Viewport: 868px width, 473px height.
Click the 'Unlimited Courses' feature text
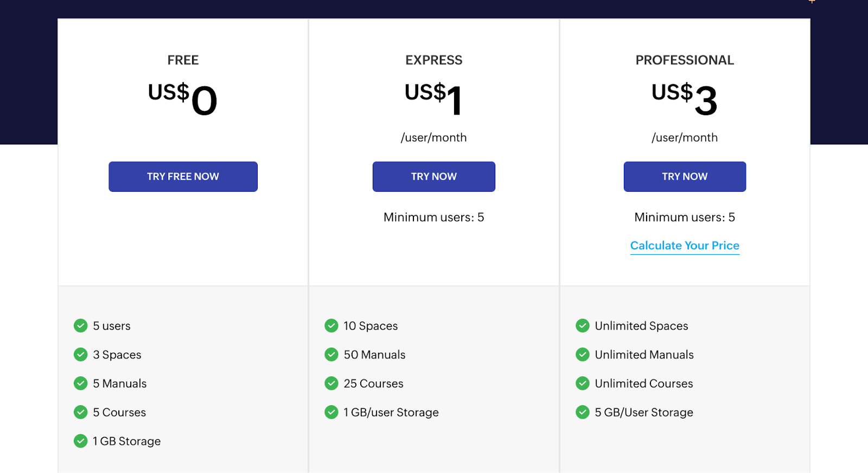pyautogui.click(x=644, y=383)
